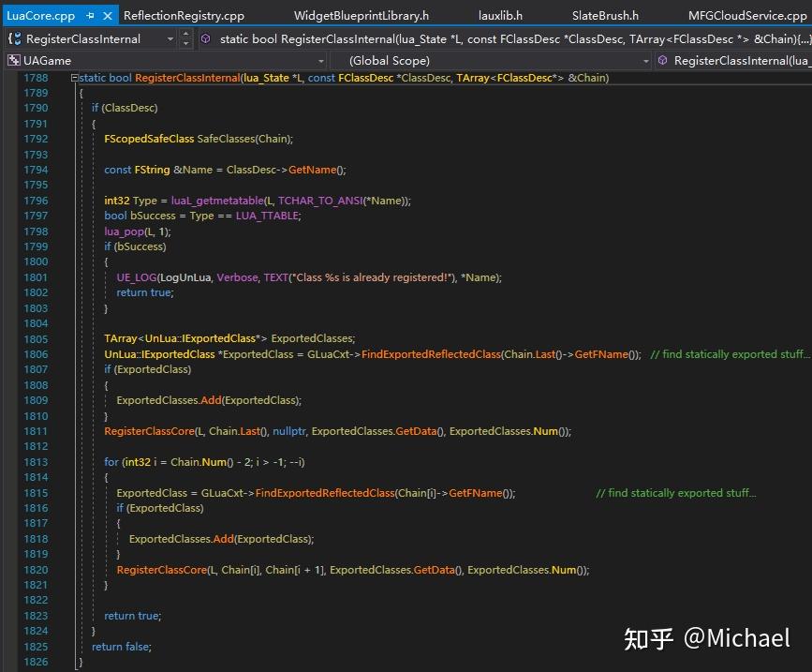The height and width of the screenshot is (672, 812).
Task: Click TCHAR_TO_ANSI macro on line 1796
Action: coord(320,201)
